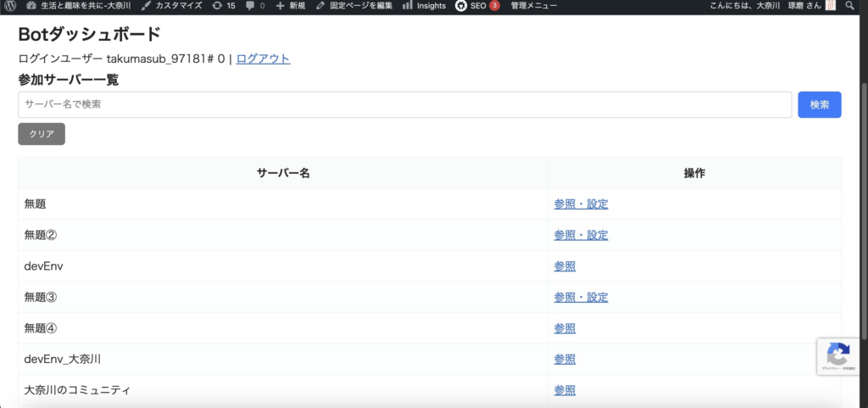Open the SEO gear menu
This screenshot has width=868, height=408.
click(460, 6)
